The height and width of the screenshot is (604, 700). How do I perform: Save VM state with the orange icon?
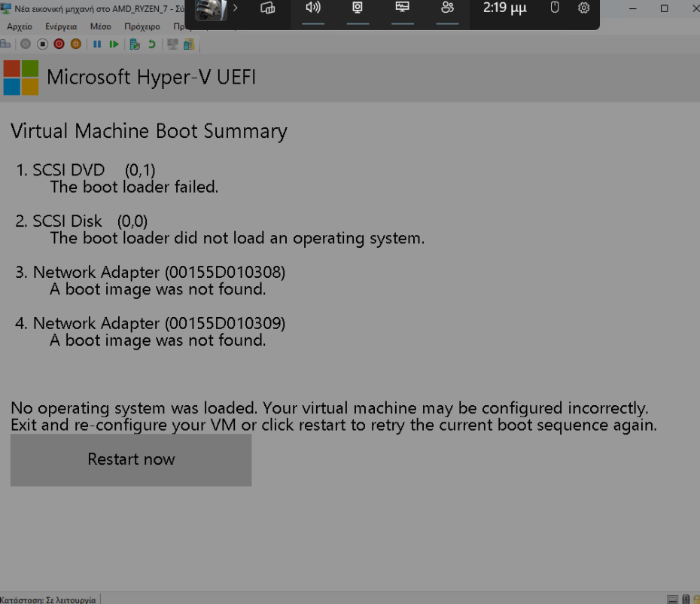pyautogui.click(x=76, y=44)
